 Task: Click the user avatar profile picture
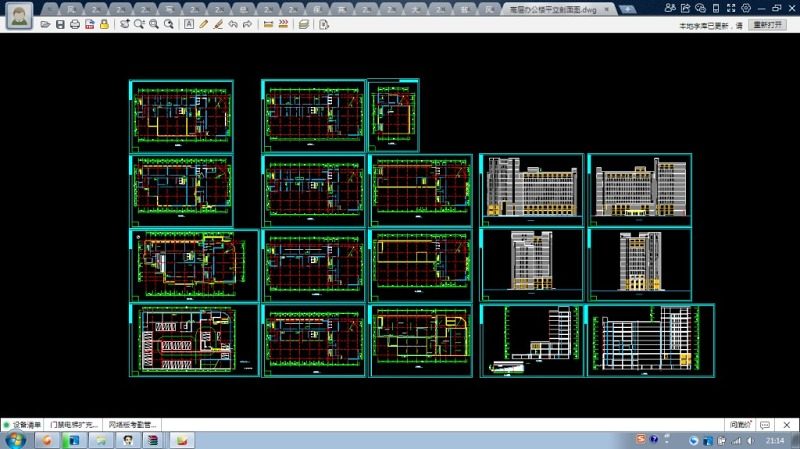pos(18,15)
